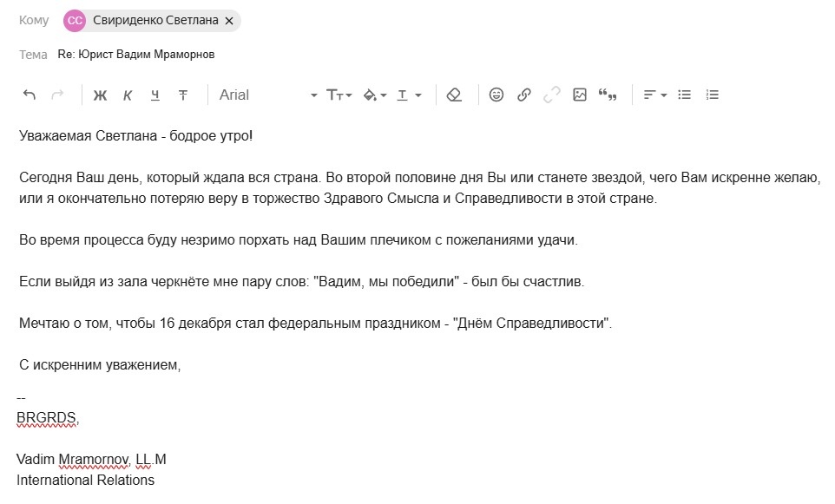835x504 pixels.
Task: Insert a hyperlink
Action: [524, 95]
